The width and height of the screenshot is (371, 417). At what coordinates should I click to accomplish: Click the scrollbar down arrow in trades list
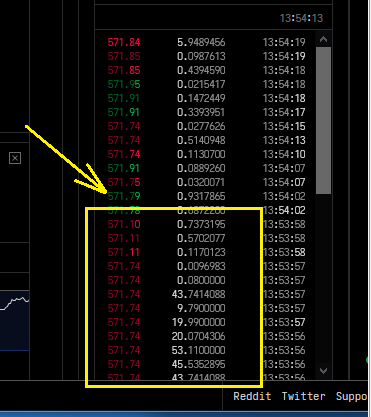pyautogui.click(x=323, y=371)
